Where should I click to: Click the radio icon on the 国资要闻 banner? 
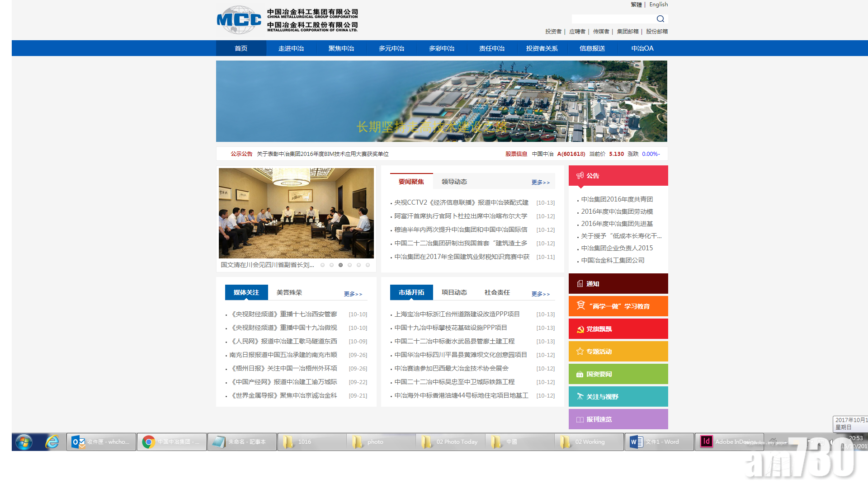[580, 374]
